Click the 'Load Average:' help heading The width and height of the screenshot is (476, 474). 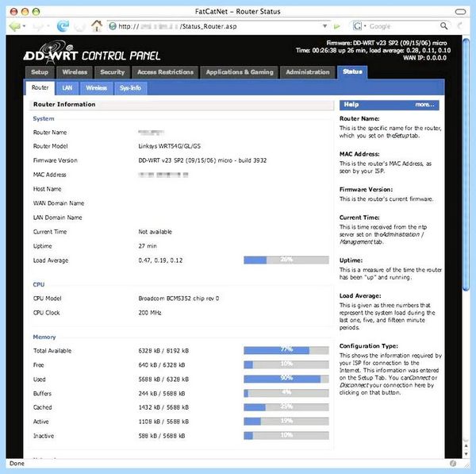[360, 295]
